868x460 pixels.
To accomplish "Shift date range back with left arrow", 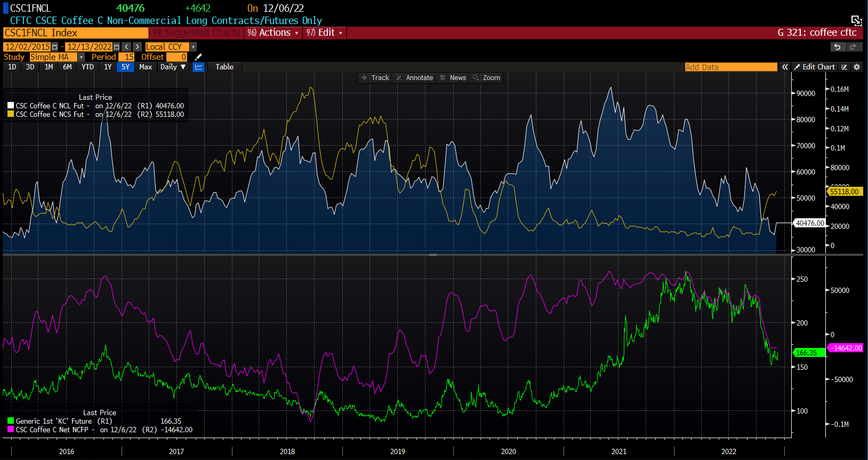I will point(126,47).
